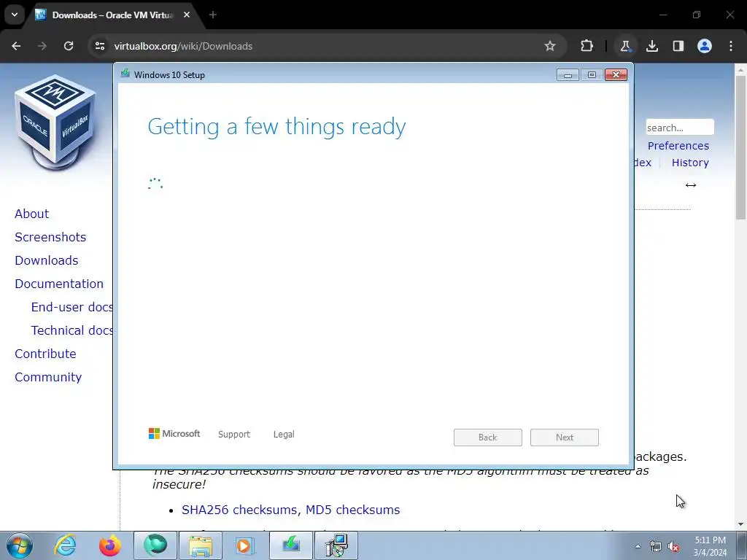Image resolution: width=747 pixels, height=560 pixels.
Task: Open Windows Explorer folder taskbar icon
Action: [x=201, y=545]
